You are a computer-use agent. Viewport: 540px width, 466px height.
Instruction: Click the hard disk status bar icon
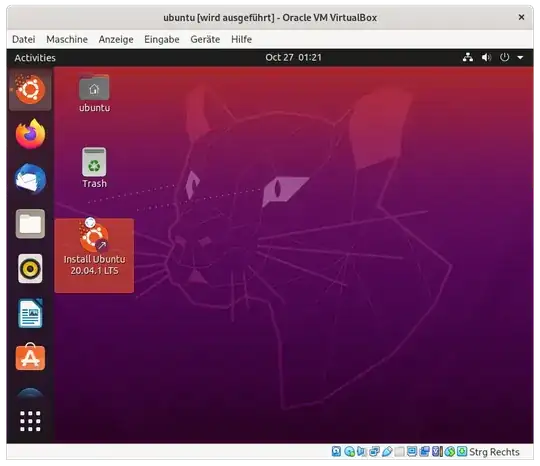coord(336,451)
